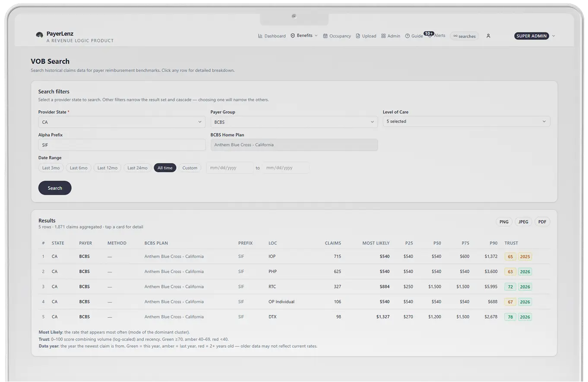This screenshot has height=382, width=588.
Task: Click the infinity searches pill
Action: (464, 36)
